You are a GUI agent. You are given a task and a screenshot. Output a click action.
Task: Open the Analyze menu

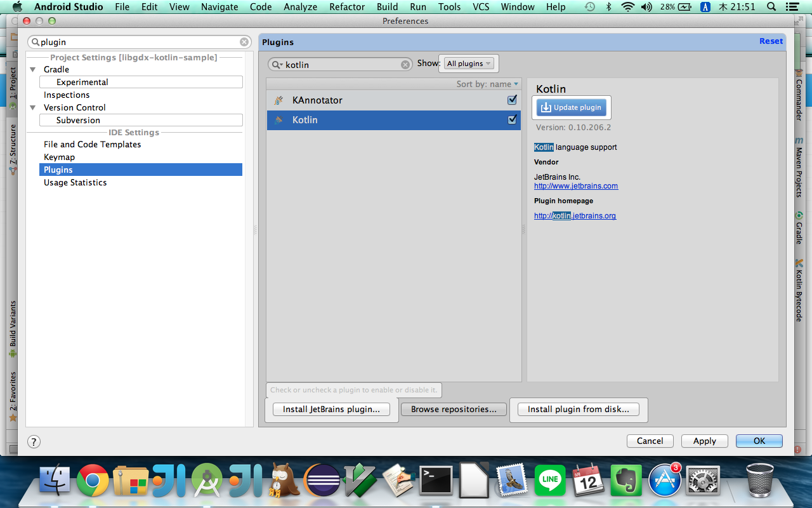click(x=301, y=7)
